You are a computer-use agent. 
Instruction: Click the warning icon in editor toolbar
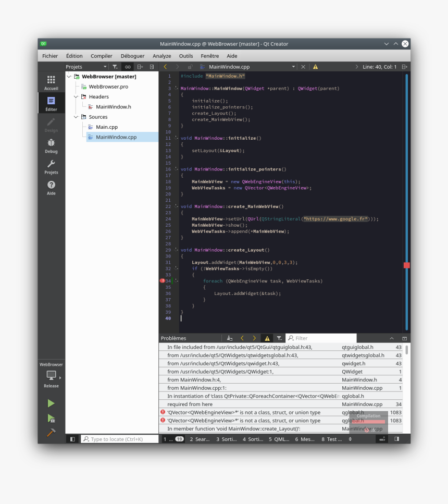tap(315, 67)
